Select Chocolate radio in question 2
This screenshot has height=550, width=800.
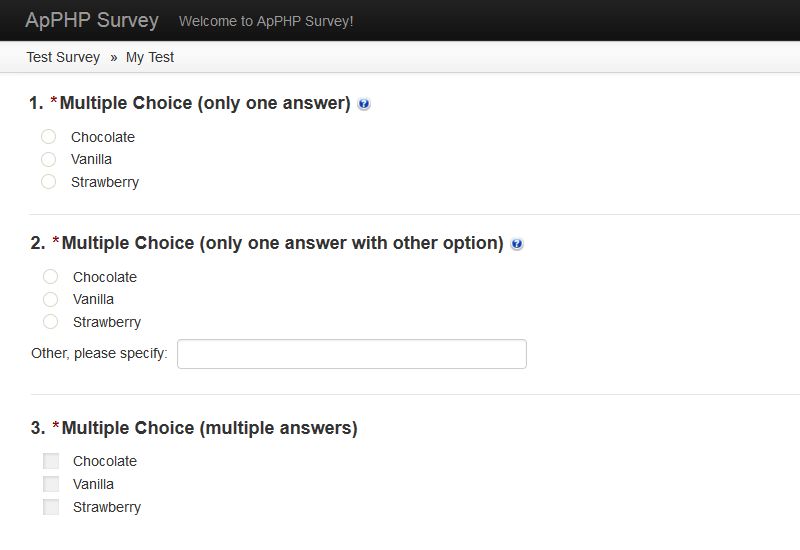pyautogui.click(x=51, y=277)
